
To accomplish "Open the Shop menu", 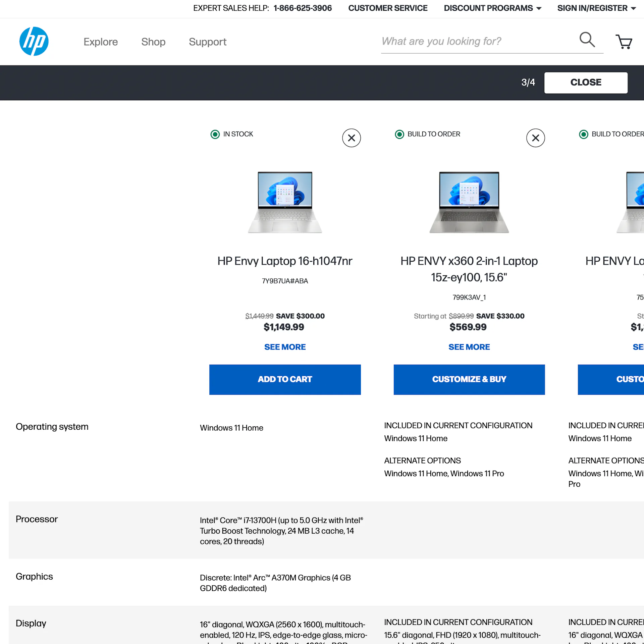I will [x=153, y=42].
